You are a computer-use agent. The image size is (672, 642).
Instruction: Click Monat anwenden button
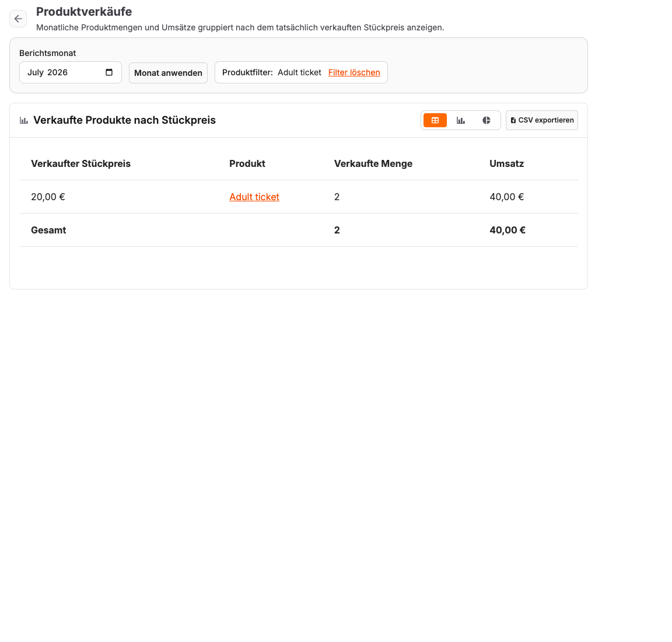click(x=168, y=73)
